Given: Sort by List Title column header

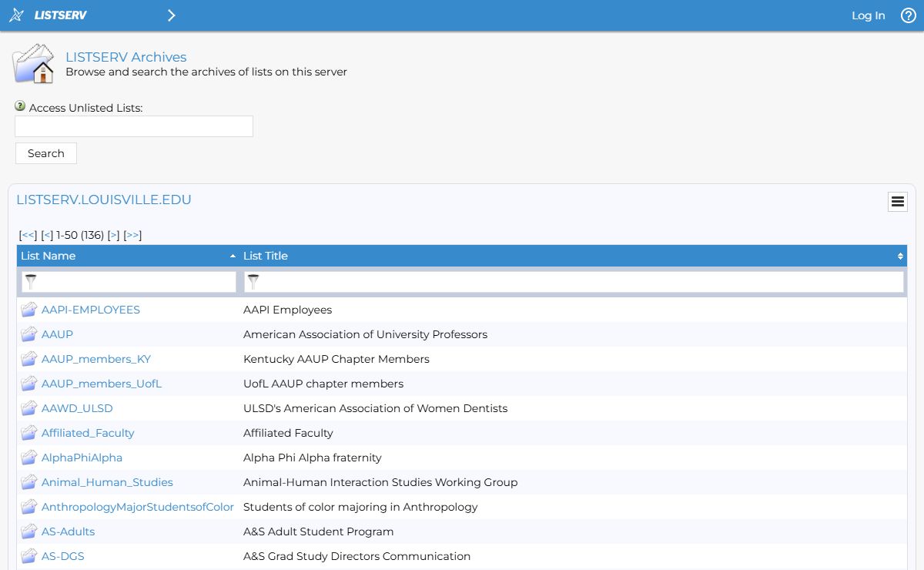Looking at the screenshot, I should tap(266, 256).
